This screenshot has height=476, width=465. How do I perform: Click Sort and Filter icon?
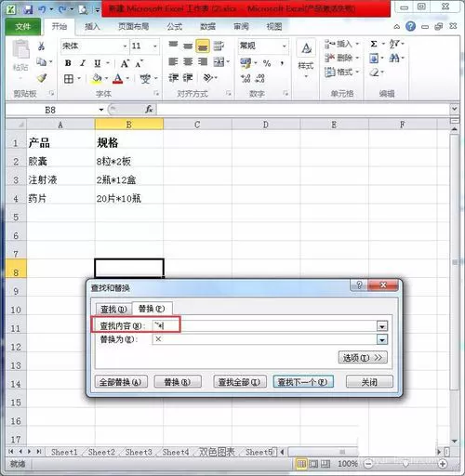point(395,44)
